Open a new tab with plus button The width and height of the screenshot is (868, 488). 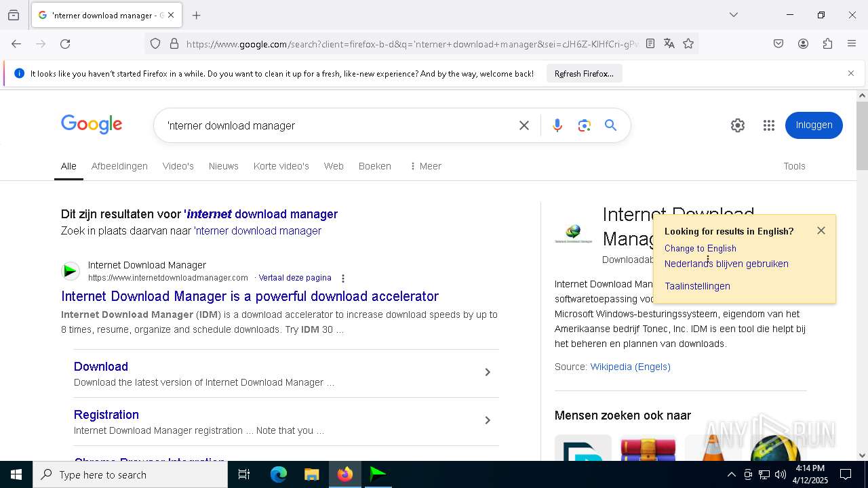coord(197,15)
